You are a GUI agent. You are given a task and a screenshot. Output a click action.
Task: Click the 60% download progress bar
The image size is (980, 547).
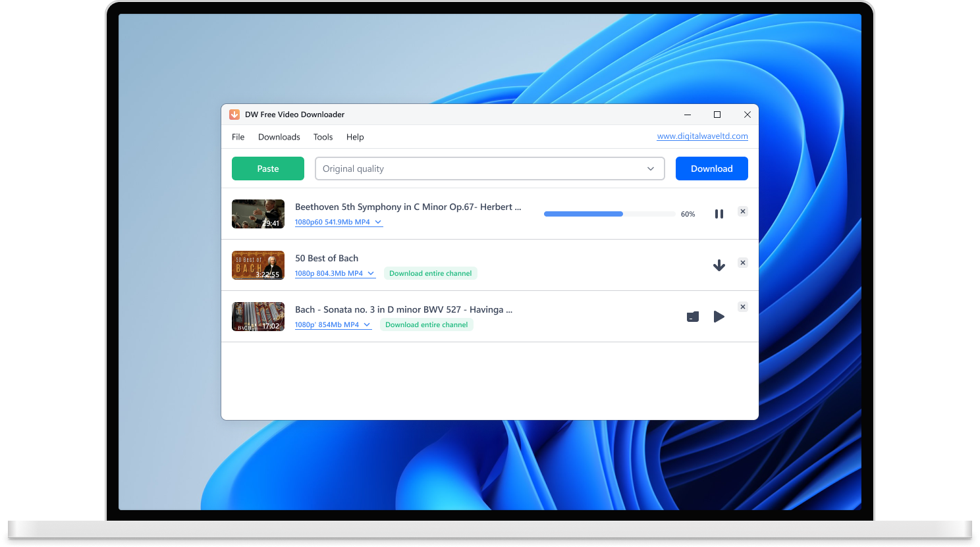pos(609,213)
